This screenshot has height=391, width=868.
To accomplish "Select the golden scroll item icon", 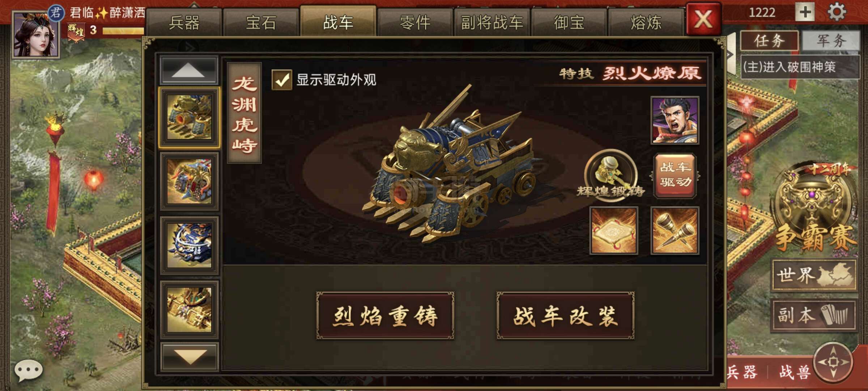I will [x=614, y=231].
